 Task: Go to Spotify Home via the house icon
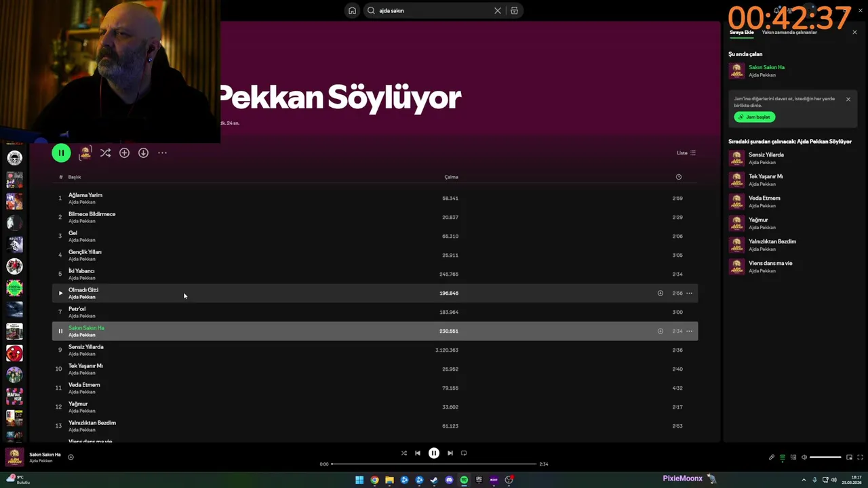click(352, 11)
